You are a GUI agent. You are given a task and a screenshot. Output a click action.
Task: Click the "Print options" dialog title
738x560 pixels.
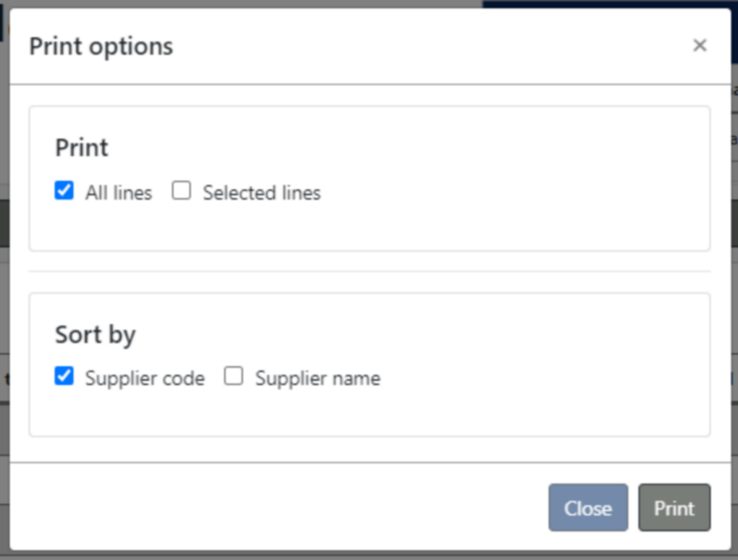(101, 46)
